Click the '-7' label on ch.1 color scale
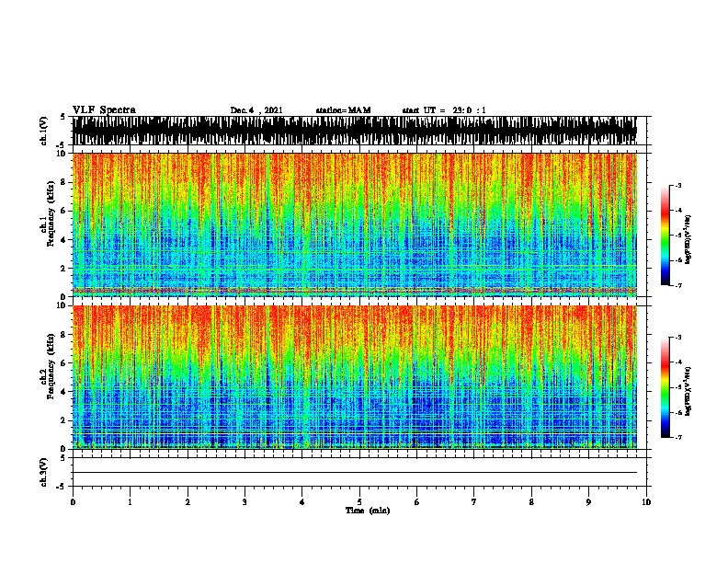 pyautogui.click(x=677, y=285)
